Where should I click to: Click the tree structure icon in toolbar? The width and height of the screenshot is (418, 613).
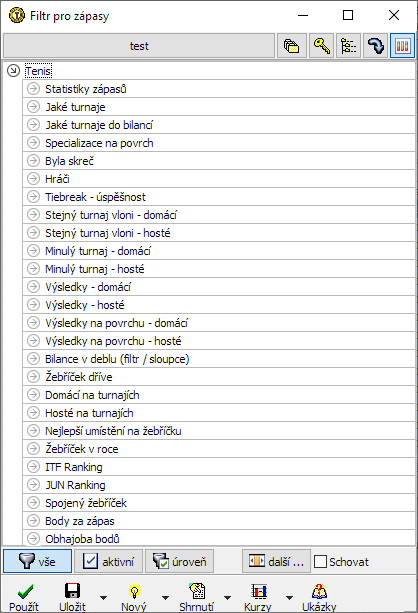(348, 46)
